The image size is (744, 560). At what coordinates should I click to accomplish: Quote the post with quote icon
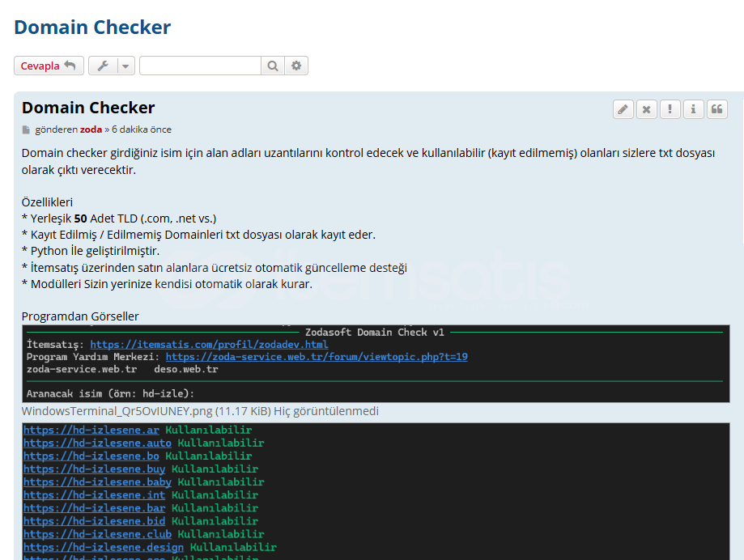[717, 109]
